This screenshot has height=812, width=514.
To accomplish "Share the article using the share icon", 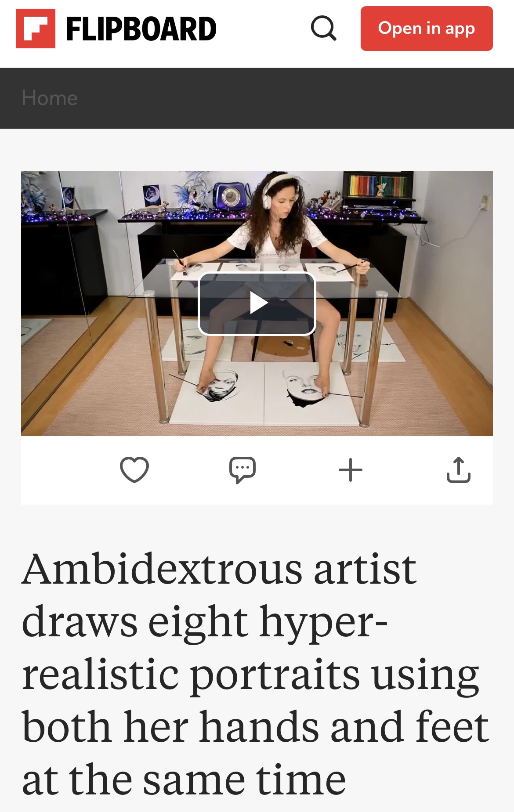I will 459,470.
